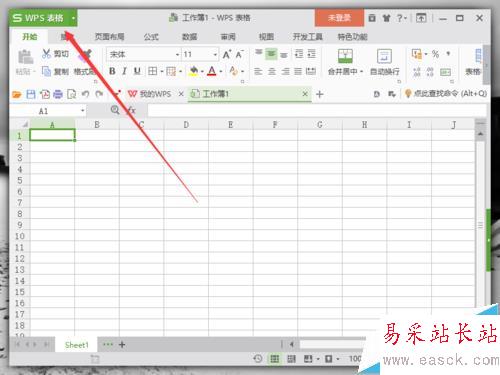This screenshot has height=375, width=500.
Task: Close the 工作簿1 document tab
Action: click(305, 94)
